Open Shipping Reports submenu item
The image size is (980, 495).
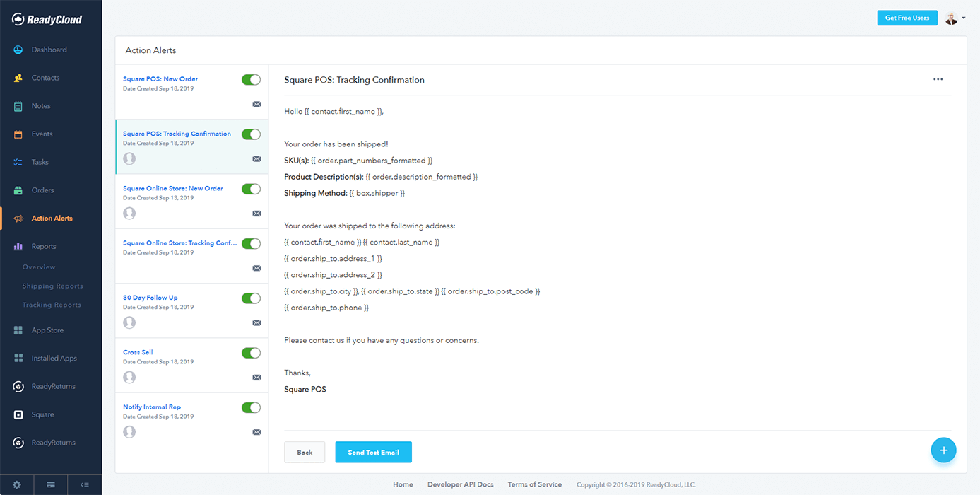pos(53,286)
